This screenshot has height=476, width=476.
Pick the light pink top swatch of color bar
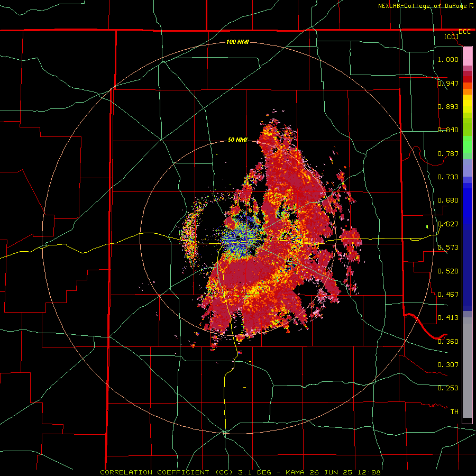coord(467,56)
